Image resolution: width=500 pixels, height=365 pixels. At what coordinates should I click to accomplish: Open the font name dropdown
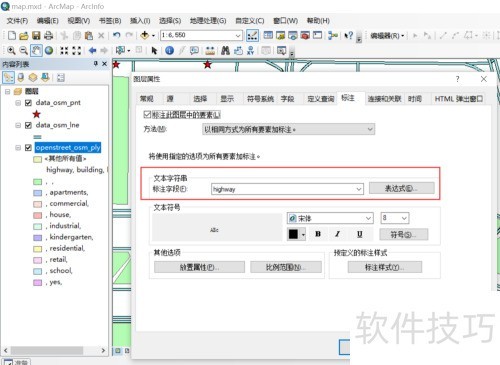pyautogui.click(x=368, y=218)
